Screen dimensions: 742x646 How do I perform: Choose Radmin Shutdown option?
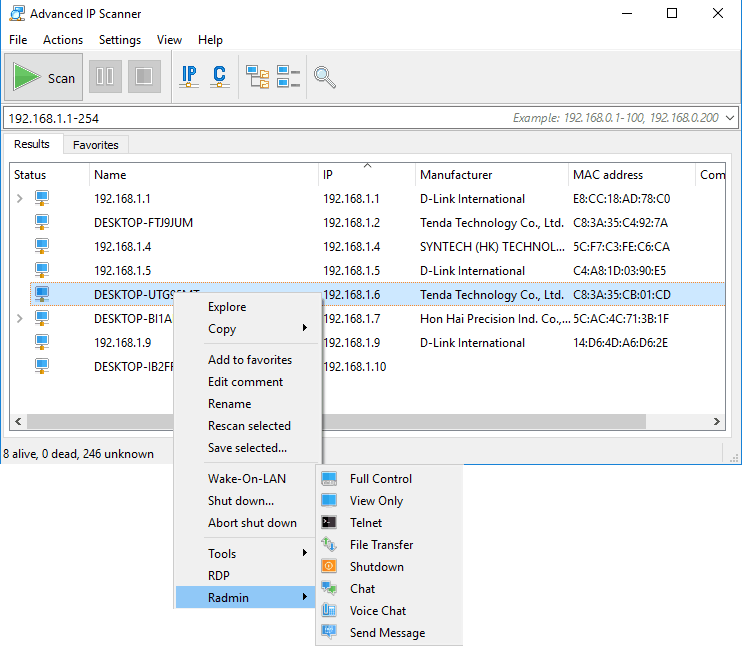pos(389,566)
